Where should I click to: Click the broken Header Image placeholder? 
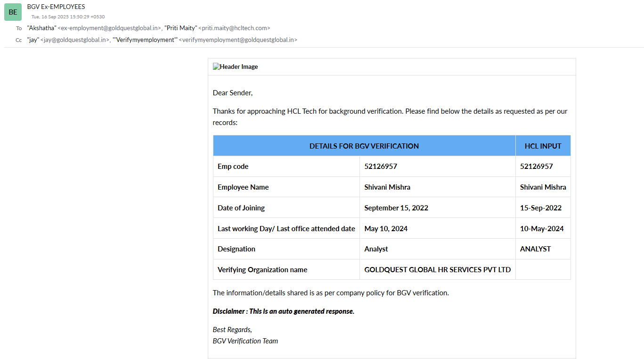coord(236,67)
